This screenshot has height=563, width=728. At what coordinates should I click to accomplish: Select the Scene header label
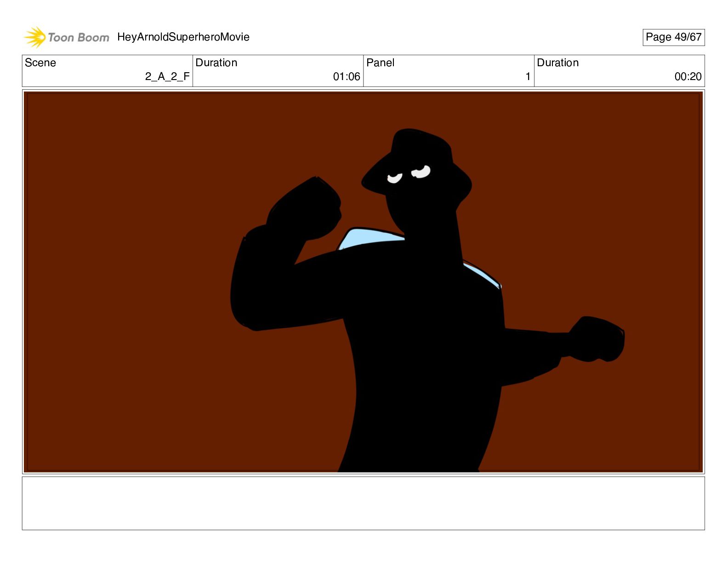tap(40, 63)
